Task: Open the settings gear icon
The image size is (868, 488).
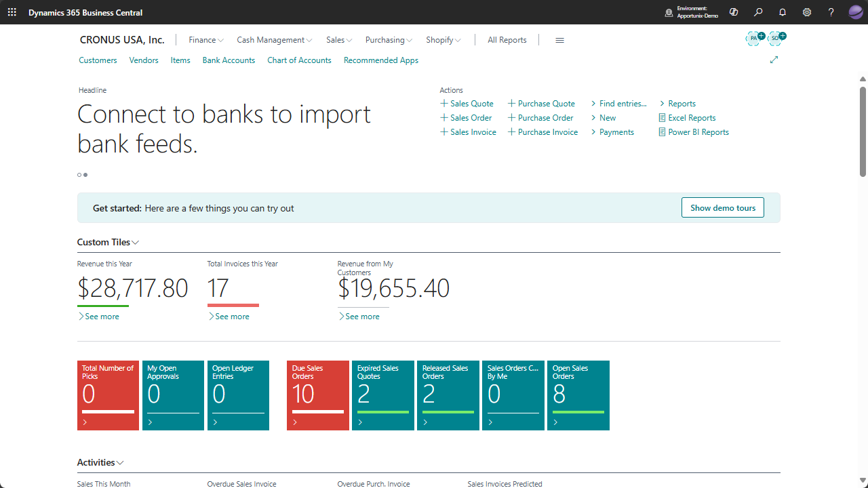Action: (x=807, y=12)
